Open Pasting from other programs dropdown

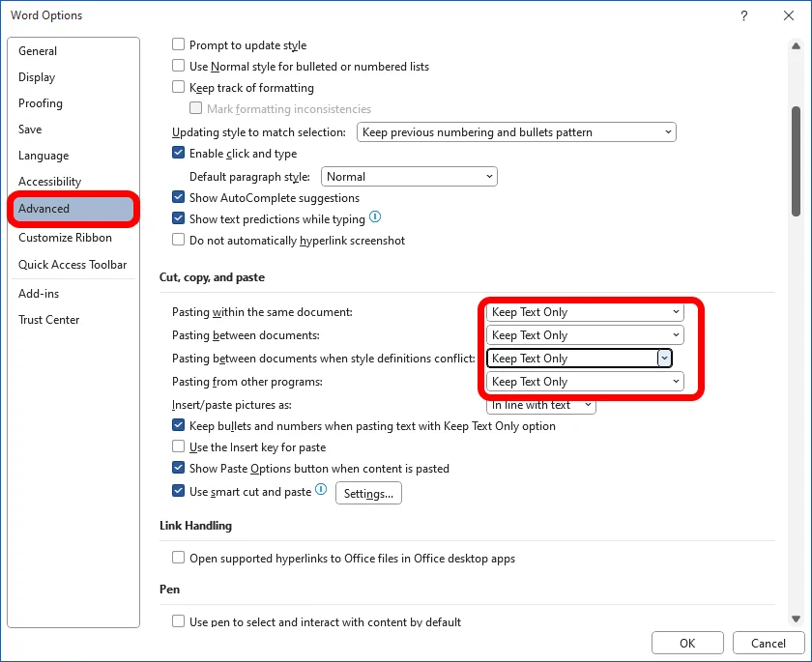[x=584, y=382]
